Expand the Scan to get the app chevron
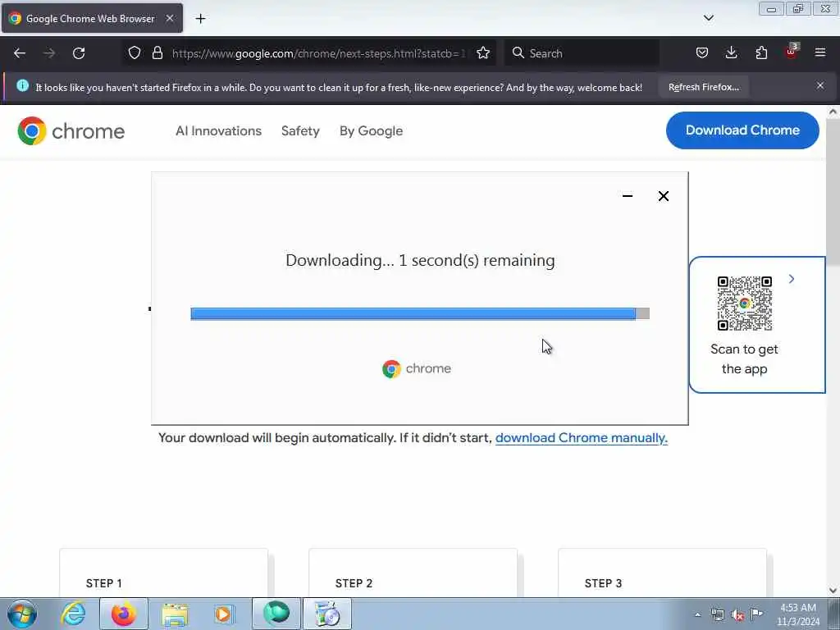The width and height of the screenshot is (840, 630). click(x=792, y=279)
